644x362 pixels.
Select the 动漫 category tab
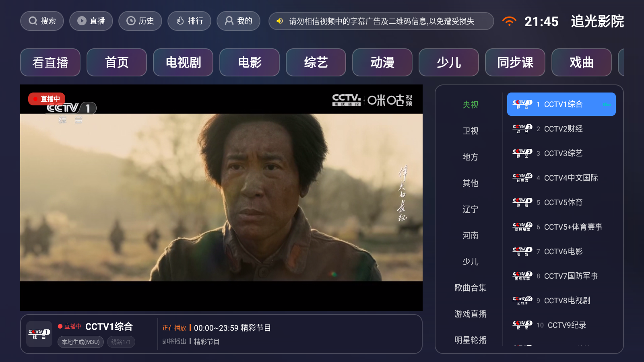tap(382, 62)
